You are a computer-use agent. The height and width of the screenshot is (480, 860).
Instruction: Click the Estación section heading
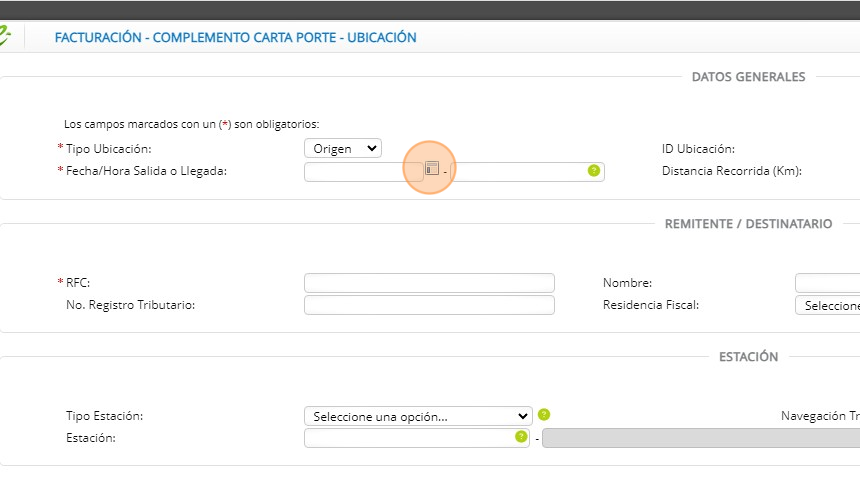748,357
